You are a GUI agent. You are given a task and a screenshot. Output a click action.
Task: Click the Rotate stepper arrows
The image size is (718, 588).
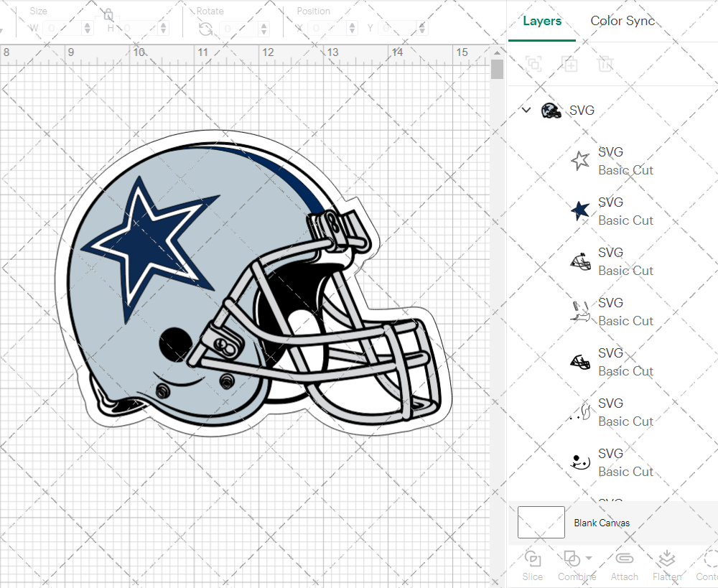tap(264, 29)
